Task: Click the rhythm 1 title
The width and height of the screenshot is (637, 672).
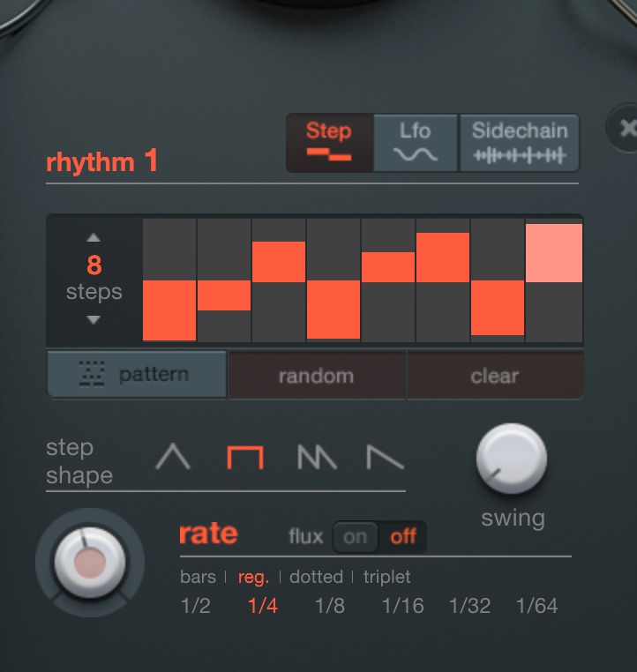Action: click(102, 161)
